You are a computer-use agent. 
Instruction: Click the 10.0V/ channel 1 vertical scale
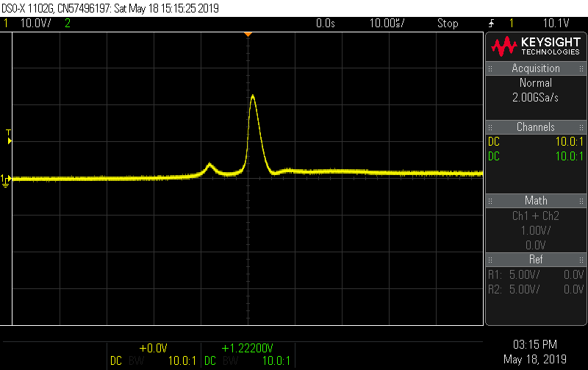click(x=35, y=24)
